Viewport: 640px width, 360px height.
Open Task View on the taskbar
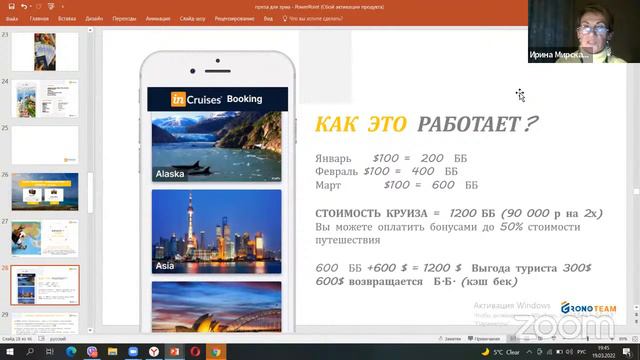50,351
